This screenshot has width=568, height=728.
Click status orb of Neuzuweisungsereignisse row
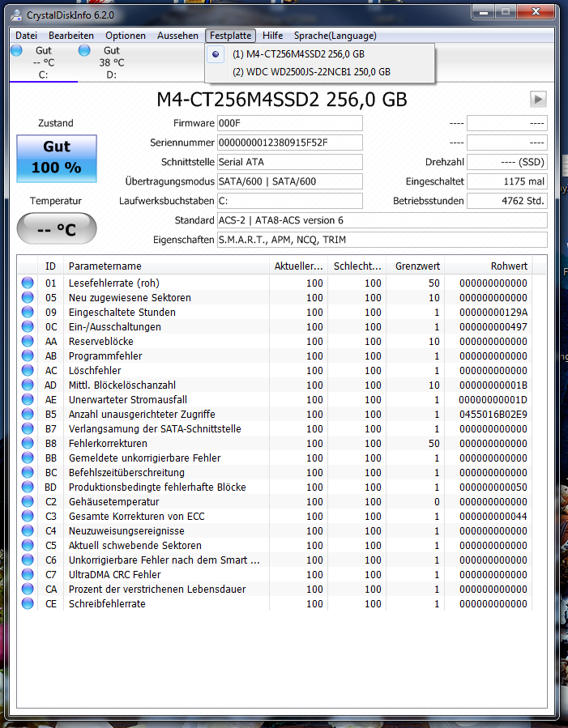(x=28, y=530)
